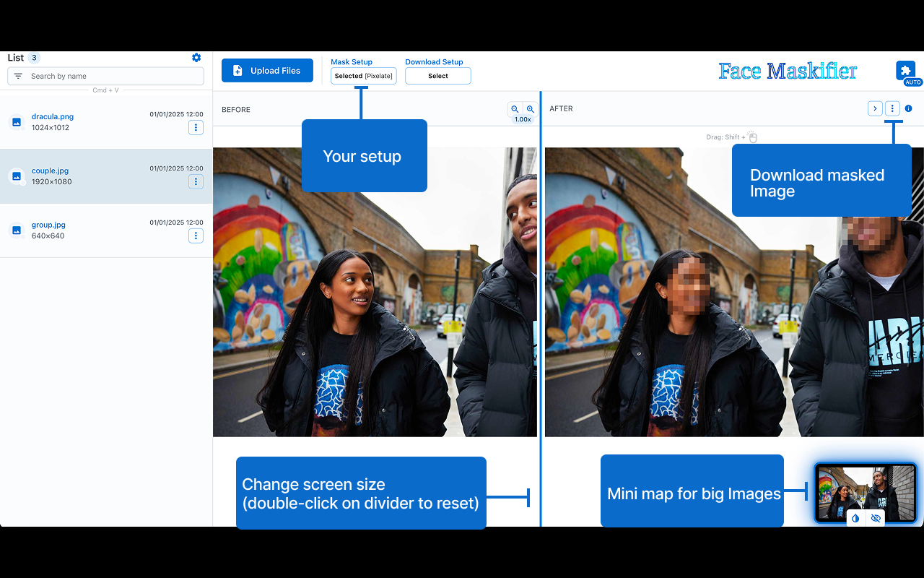Open list settings gear icon
Image resolution: width=924 pixels, height=578 pixels.
(x=196, y=58)
